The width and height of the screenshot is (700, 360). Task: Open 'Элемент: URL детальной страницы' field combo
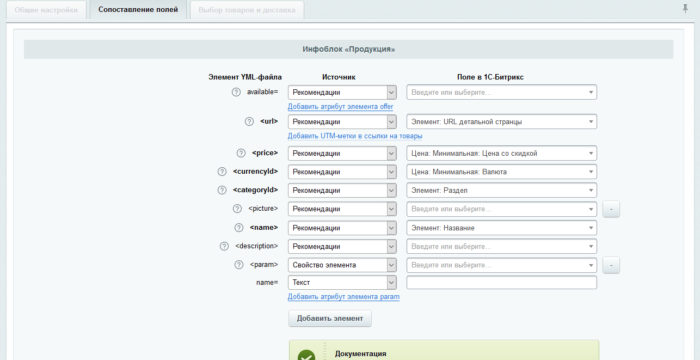tap(501, 121)
